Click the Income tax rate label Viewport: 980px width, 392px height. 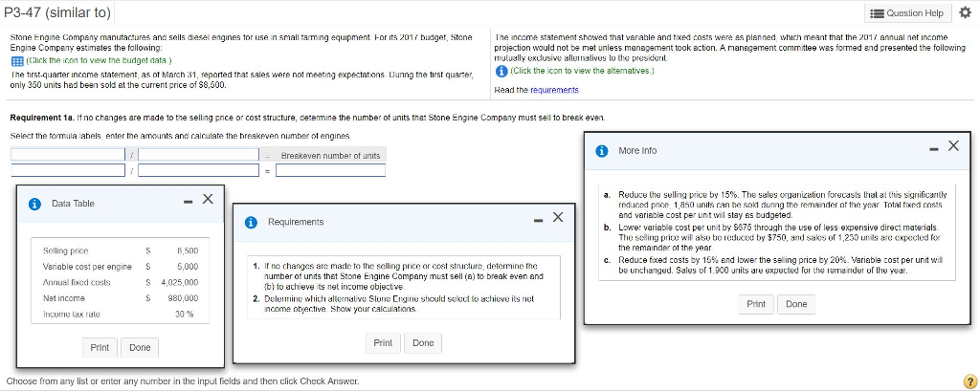pyautogui.click(x=70, y=315)
